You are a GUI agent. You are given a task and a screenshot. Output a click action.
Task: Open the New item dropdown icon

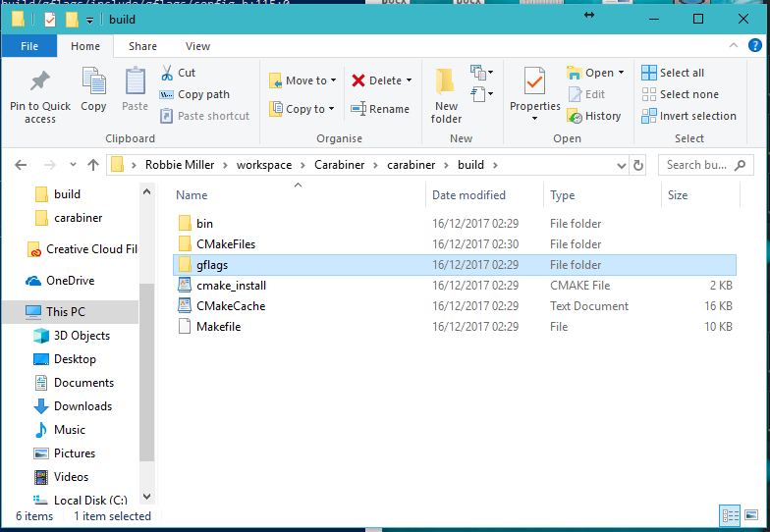click(x=481, y=73)
